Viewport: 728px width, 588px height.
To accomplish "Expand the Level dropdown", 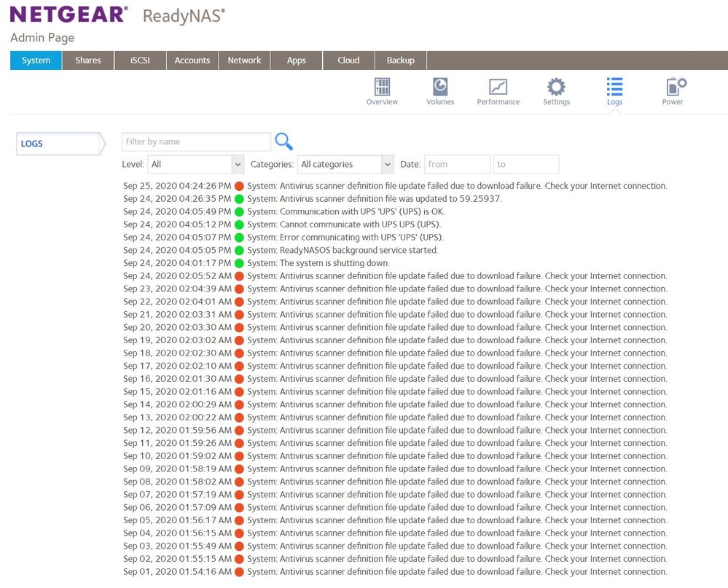I will (195, 165).
